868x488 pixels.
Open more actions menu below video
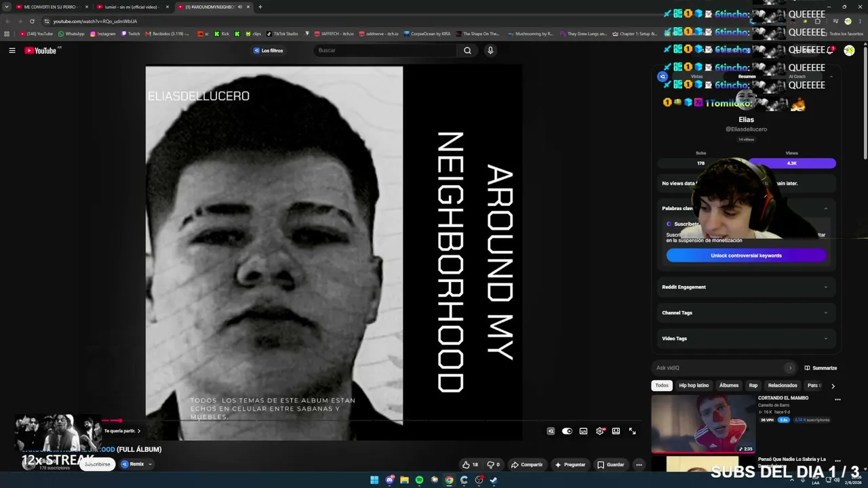[x=639, y=465]
